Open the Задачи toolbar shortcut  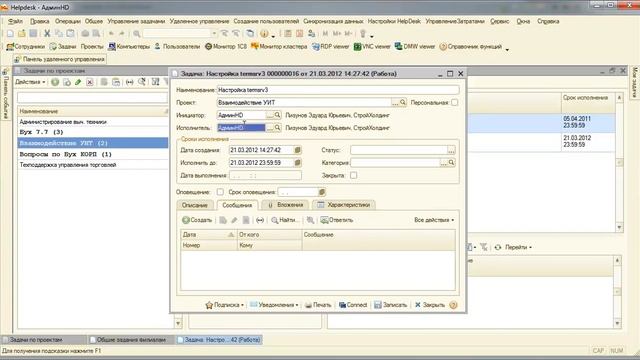pyautogui.click(x=63, y=47)
